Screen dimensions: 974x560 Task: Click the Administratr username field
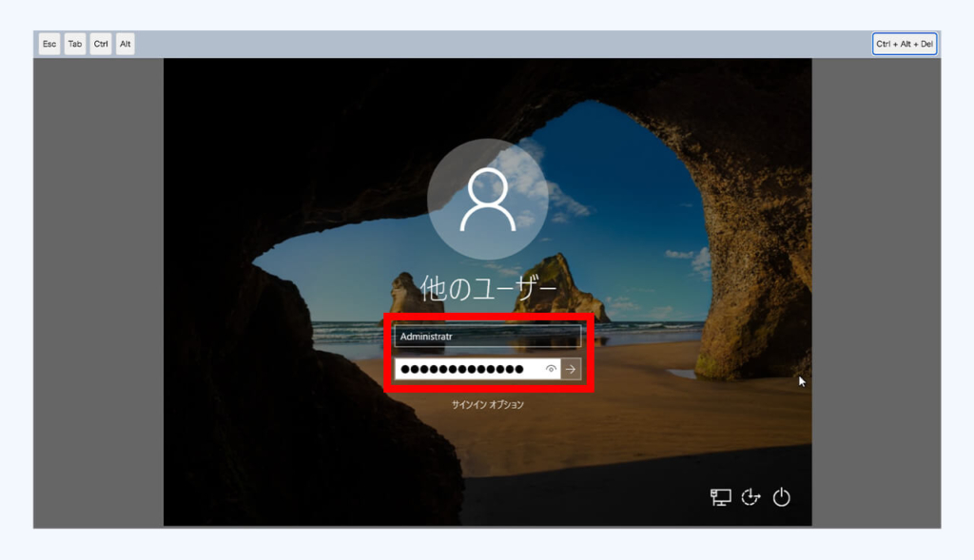pos(488,337)
